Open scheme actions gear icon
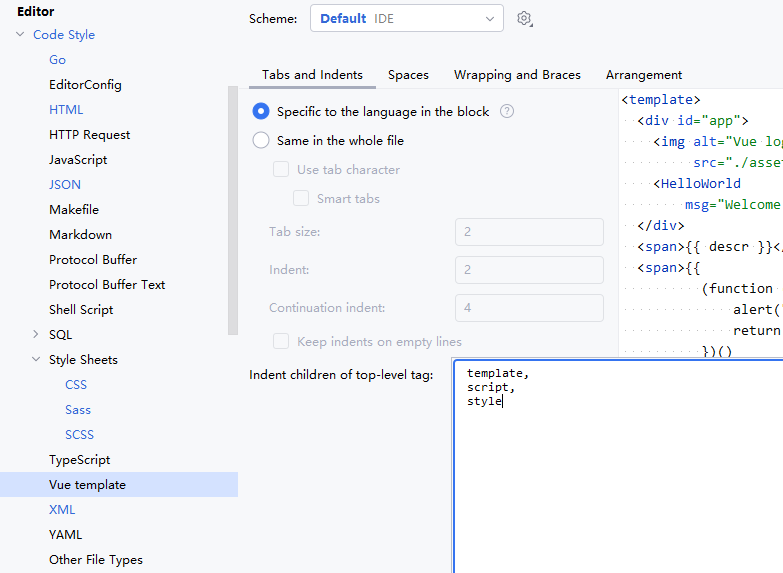 [524, 19]
